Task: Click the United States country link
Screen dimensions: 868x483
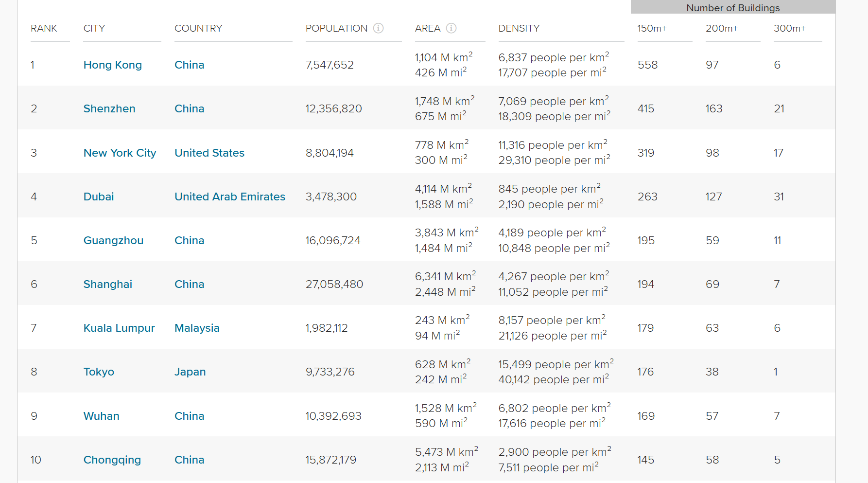Action: click(209, 153)
